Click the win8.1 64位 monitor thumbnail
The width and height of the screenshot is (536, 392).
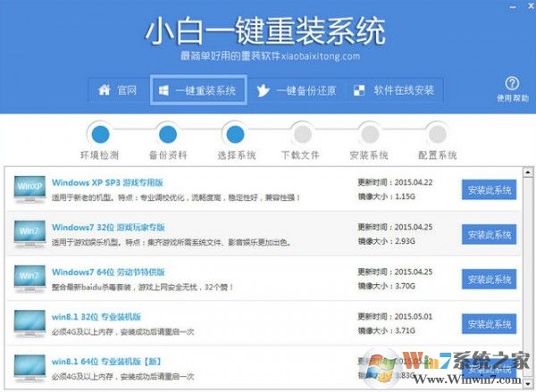[x=29, y=368]
